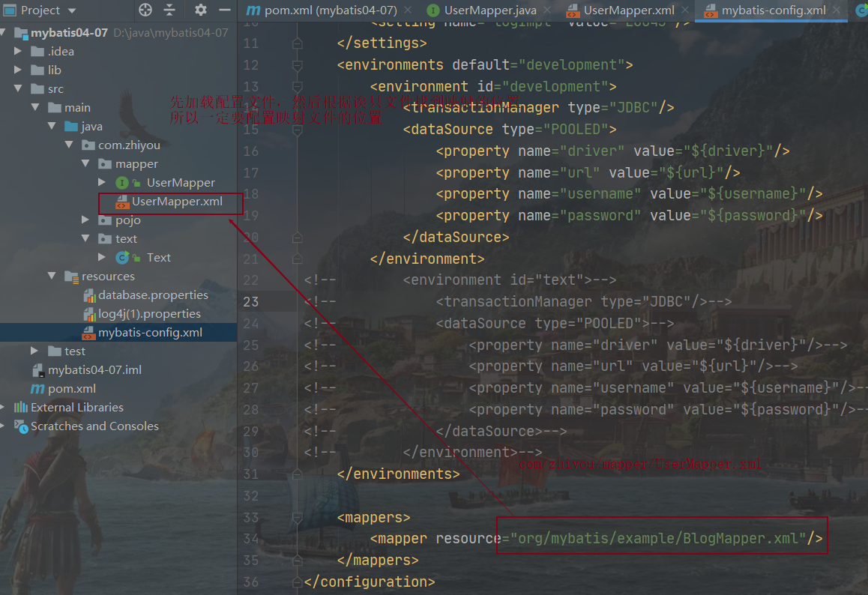This screenshot has height=595, width=868.
Task: Click line number 23 in gutter
Action: (251, 302)
